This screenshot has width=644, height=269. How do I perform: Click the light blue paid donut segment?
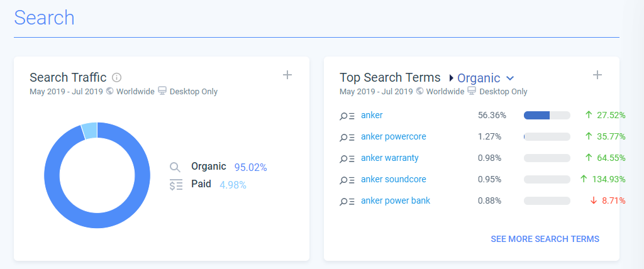[89, 130]
